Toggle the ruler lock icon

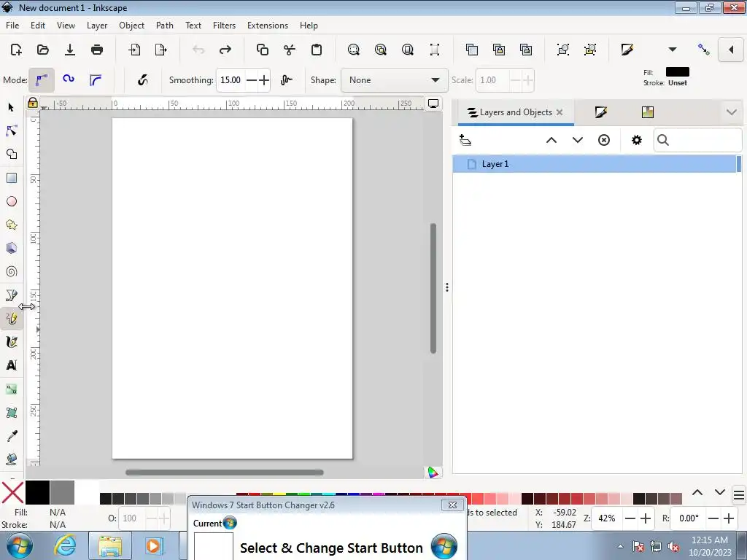tap(32, 103)
